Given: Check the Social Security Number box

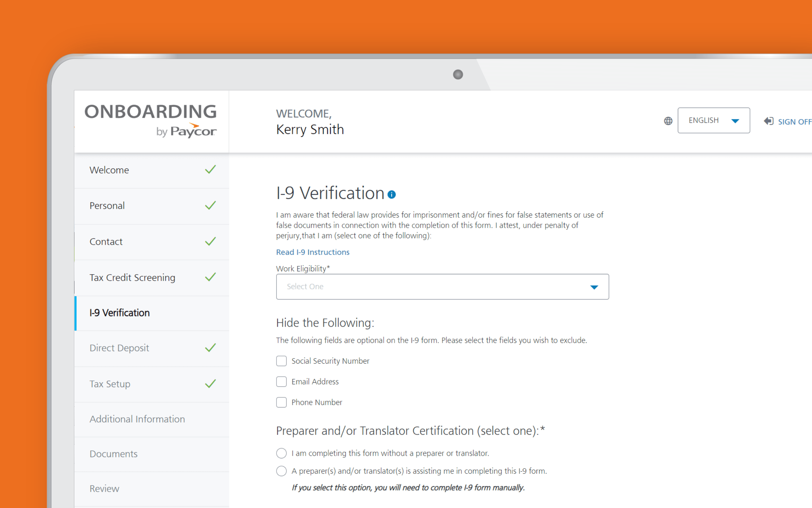Looking at the screenshot, I should click(281, 361).
